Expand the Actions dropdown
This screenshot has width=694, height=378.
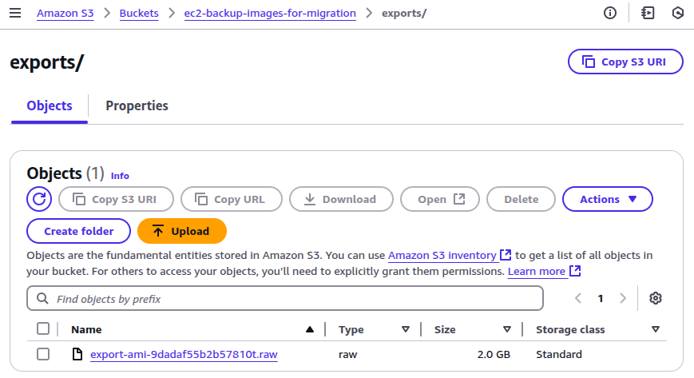coord(607,199)
